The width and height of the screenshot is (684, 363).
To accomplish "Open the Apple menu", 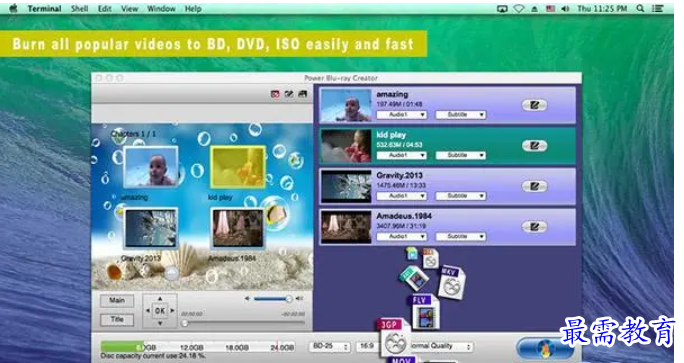I will pyautogui.click(x=13, y=8).
